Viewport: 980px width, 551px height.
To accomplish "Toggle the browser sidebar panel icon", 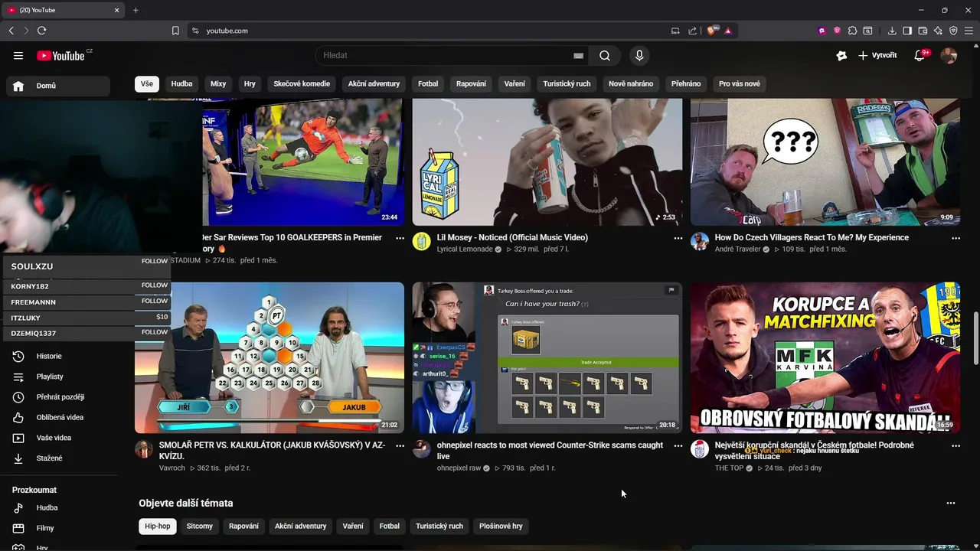I will 907,31.
